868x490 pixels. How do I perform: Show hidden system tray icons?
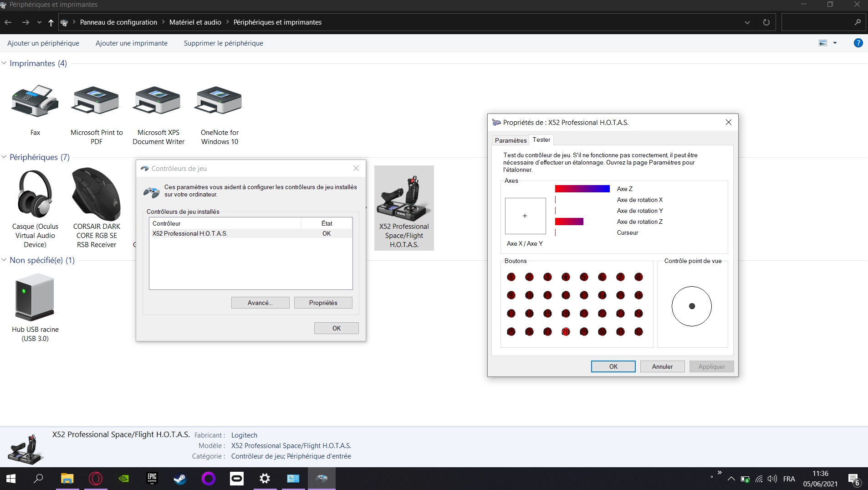pyautogui.click(x=731, y=479)
